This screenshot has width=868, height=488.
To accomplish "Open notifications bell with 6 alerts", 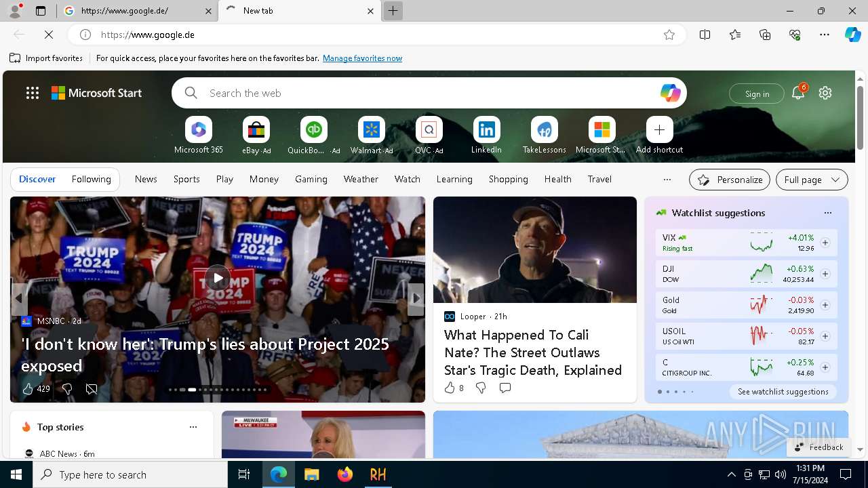I will (x=798, y=93).
